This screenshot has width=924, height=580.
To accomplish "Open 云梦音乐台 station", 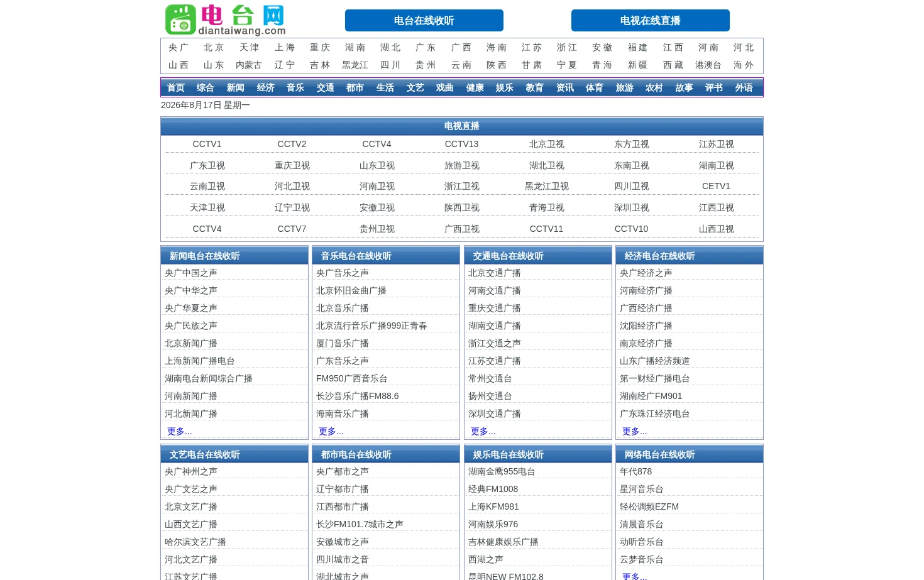I will tap(642, 559).
